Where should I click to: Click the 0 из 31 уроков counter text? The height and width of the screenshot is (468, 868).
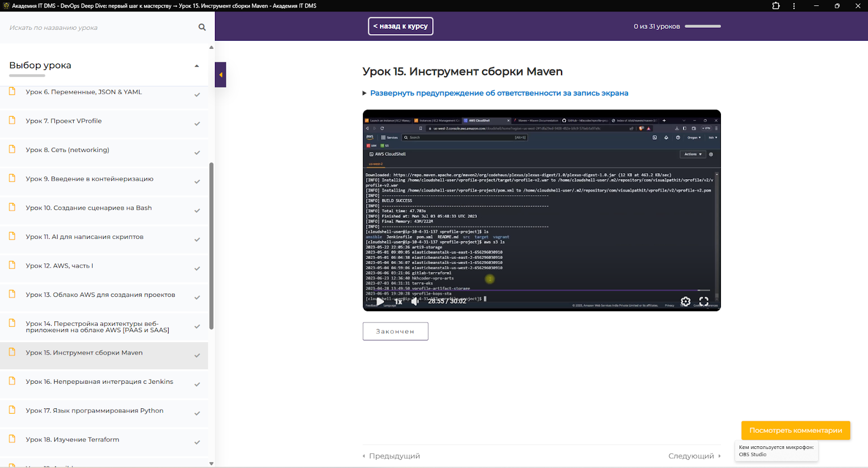coord(656,26)
